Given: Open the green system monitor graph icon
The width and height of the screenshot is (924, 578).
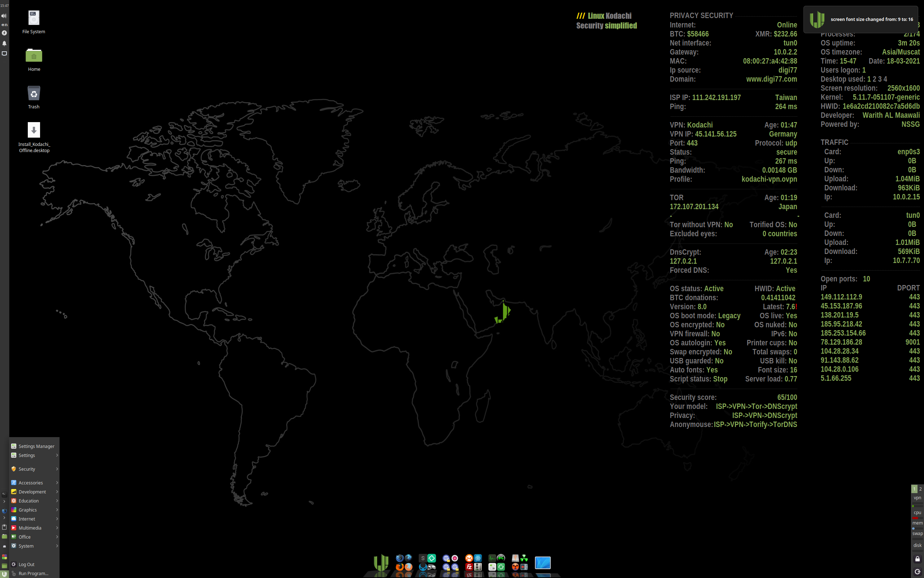Looking at the screenshot, I should point(493,558).
